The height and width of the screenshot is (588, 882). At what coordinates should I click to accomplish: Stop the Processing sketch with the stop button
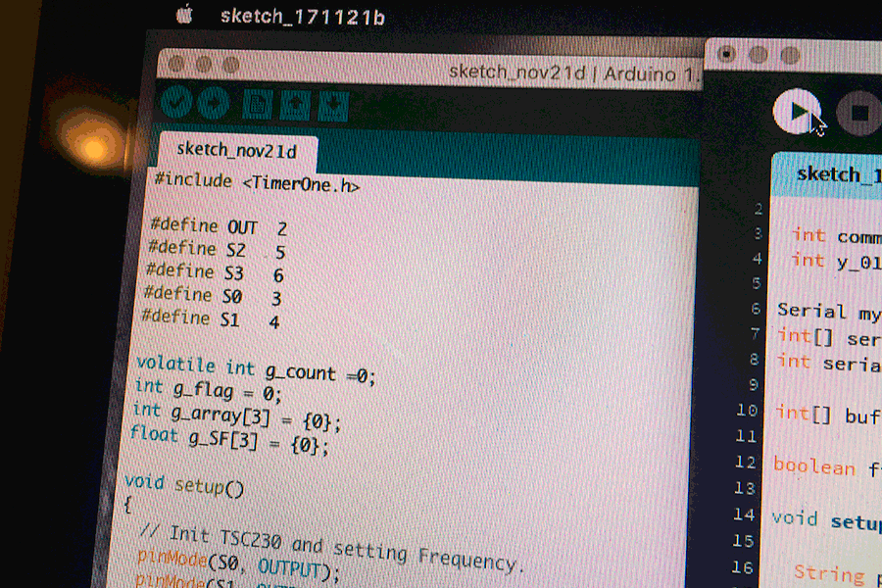pos(859,114)
